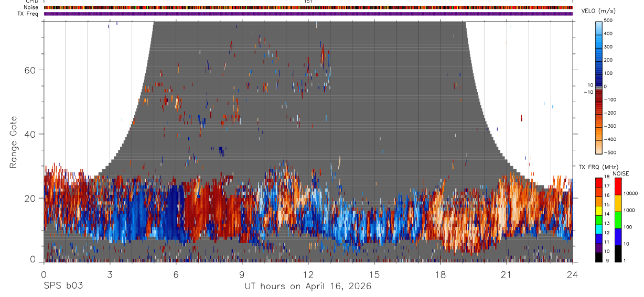Click the dark red band of velocity colorbar
This screenshot has height=297, width=644.
tap(599, 94)
